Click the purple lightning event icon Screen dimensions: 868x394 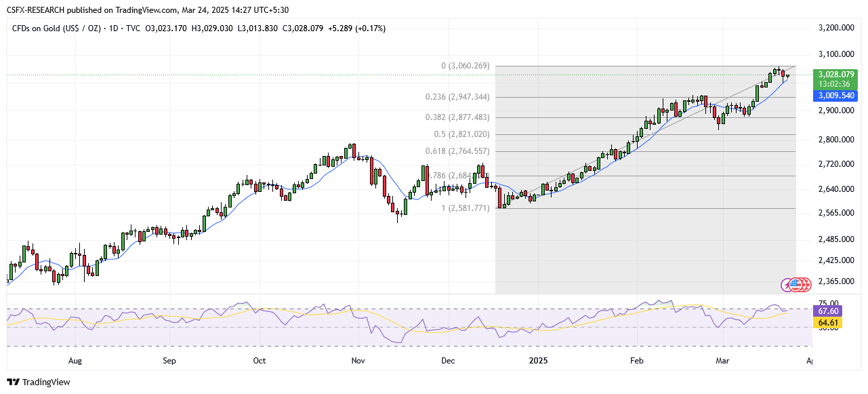click(787, 285)
